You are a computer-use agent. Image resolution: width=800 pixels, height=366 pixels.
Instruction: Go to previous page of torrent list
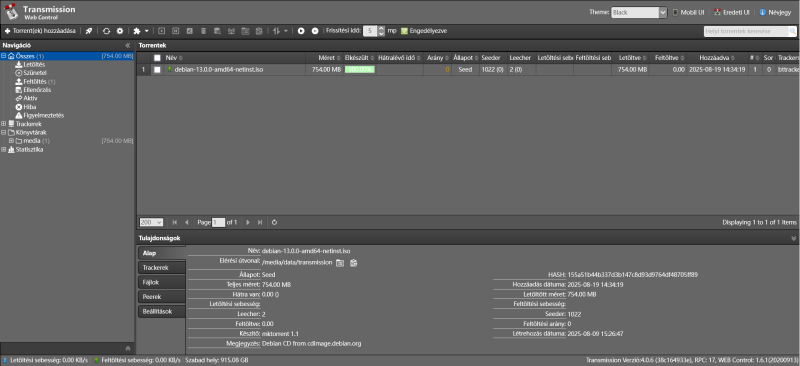point(187,223)
